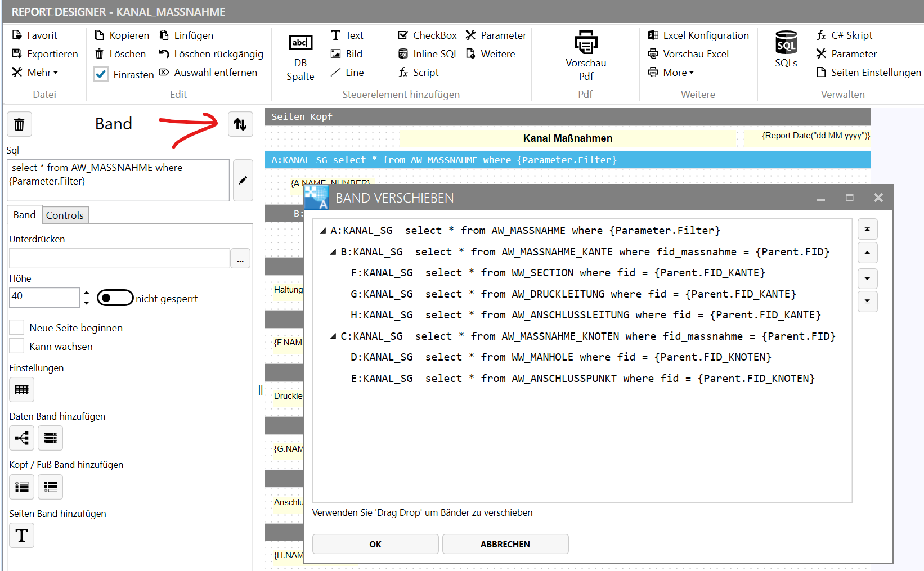Viewport: 924px width, 571px height.
Task: Click the Höhe value field
Action: point(44,297)
